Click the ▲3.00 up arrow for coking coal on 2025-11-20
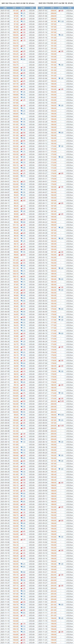This screenshot has height=644, width=74. click(x=61, y=632)
